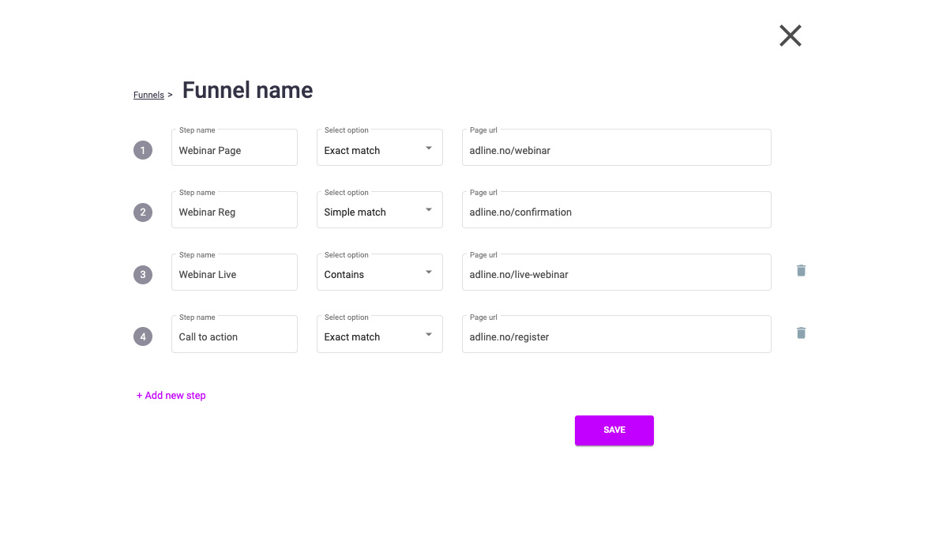
Task: Close the funnel editor dialog
Action: click(x=790, y=36)
